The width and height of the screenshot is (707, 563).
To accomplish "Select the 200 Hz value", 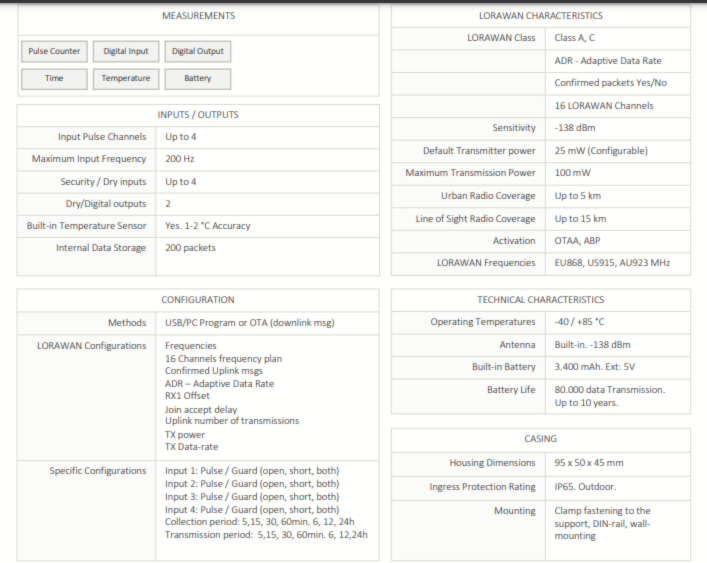I will [179, 159].
